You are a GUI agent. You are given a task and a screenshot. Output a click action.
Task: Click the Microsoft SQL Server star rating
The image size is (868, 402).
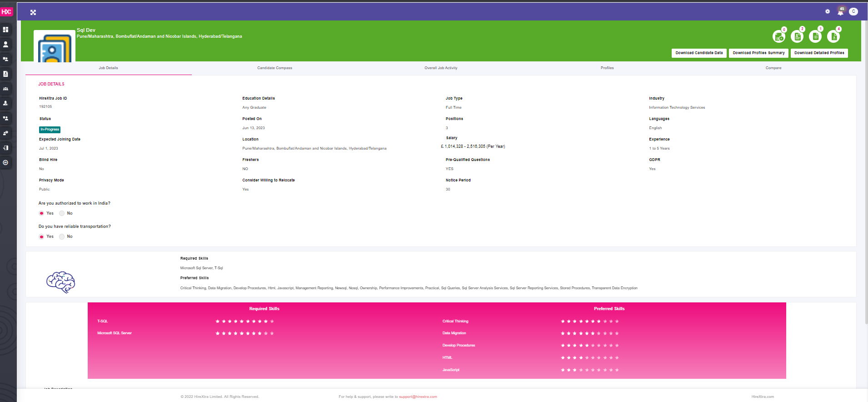(x=244, y=333)
